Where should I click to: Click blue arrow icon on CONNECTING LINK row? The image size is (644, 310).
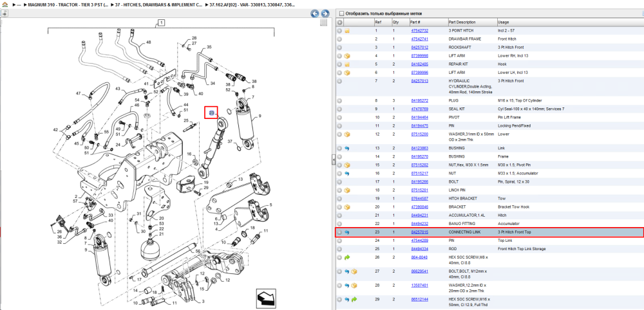[347, 233]
